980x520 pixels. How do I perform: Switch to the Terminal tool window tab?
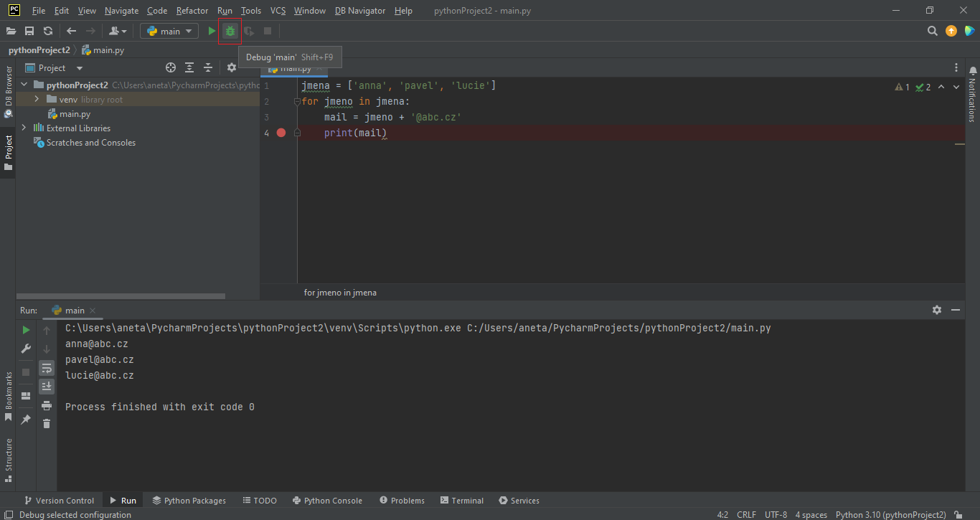pyautogui.click(x=461, y=500)
